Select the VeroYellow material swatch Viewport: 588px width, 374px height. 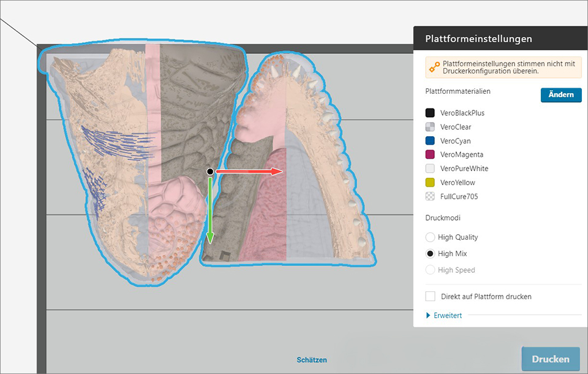(x=430, y=183)
